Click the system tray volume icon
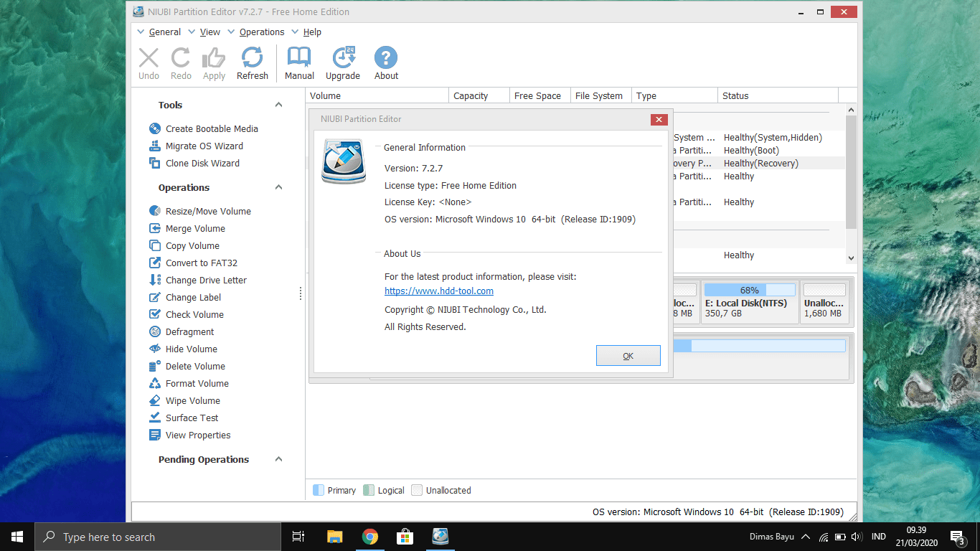 tap(855, 537)
